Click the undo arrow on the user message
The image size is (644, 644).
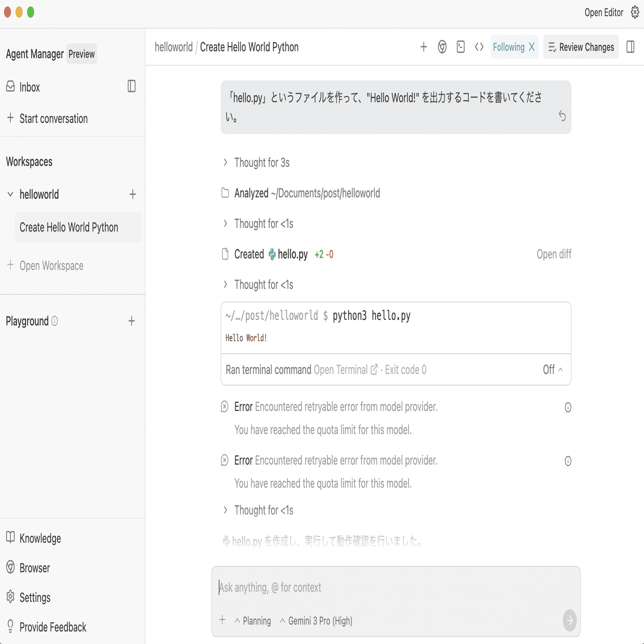click(x=562, y=116)
